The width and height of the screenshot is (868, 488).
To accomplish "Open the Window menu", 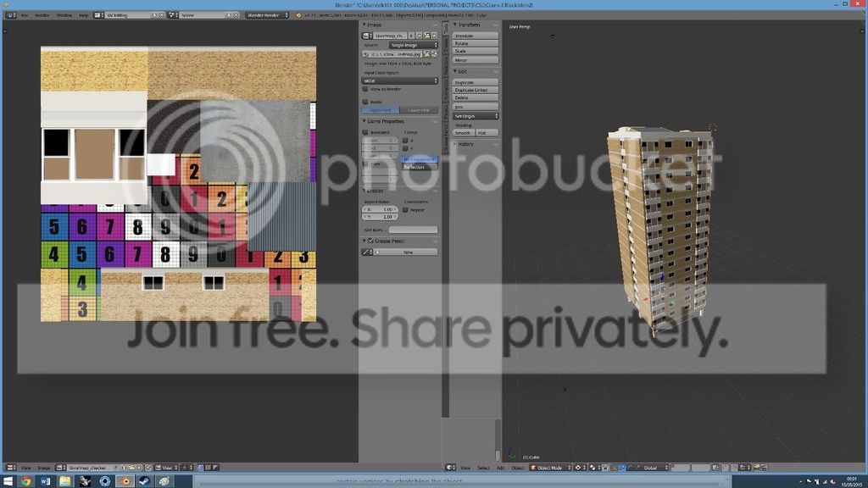I will 64,15.
